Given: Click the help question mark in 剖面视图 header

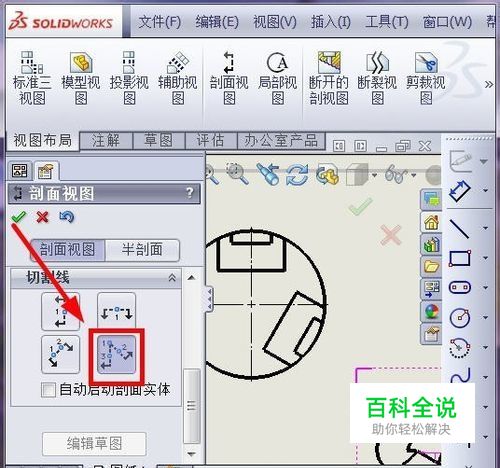Looking at the screenshot, I should pyautogui.click(x=189, y=192).
